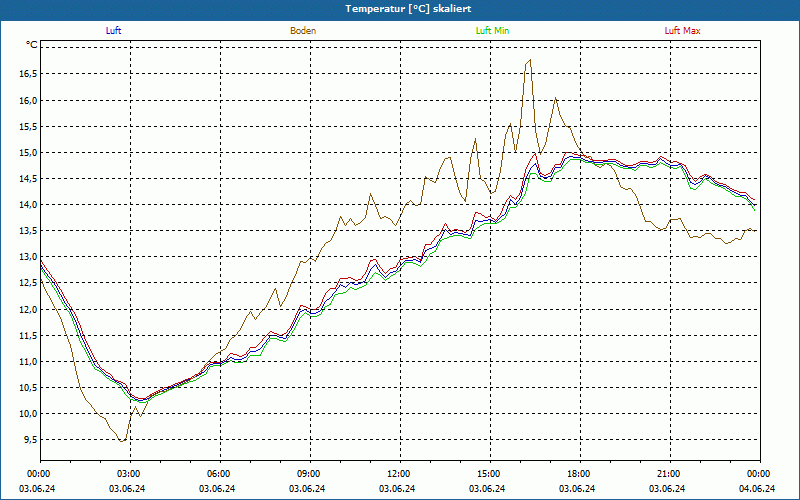Click the 14,0 y-axis value
800x500 pixels.
point(28,205)
